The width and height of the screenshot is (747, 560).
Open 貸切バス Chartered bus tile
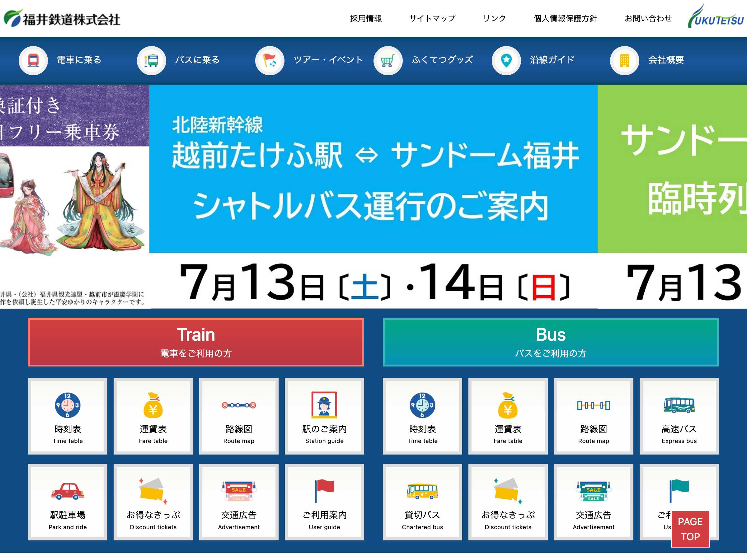(x=422, y=502)
